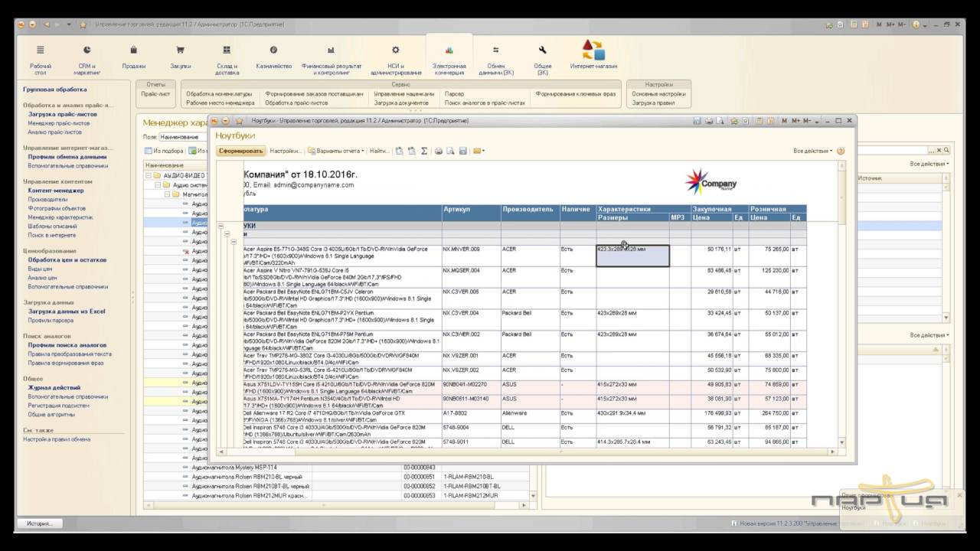Open the Варианты отчета dropdown
Image resolution: width=980 pixels, height=551 pixels.
(337, 151)
